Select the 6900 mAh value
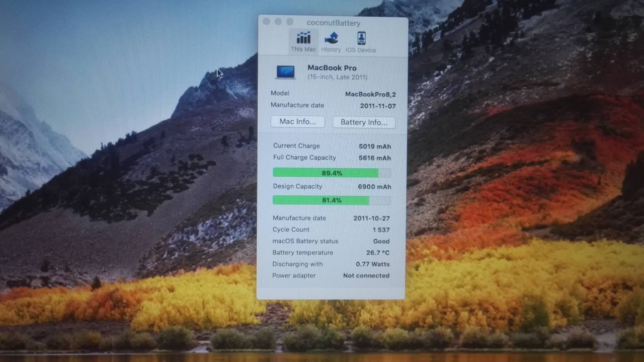This screenshot has height=362, width=644. click(x=374, y=187)
